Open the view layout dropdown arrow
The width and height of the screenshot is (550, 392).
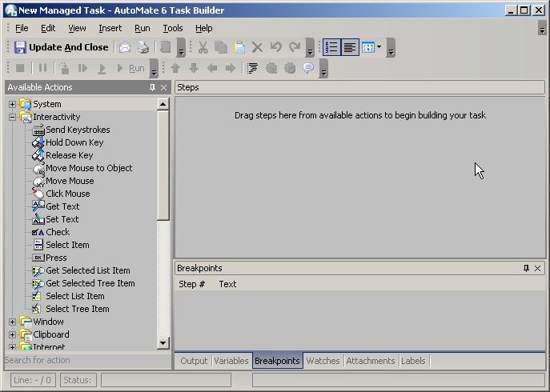click(379, 47)
